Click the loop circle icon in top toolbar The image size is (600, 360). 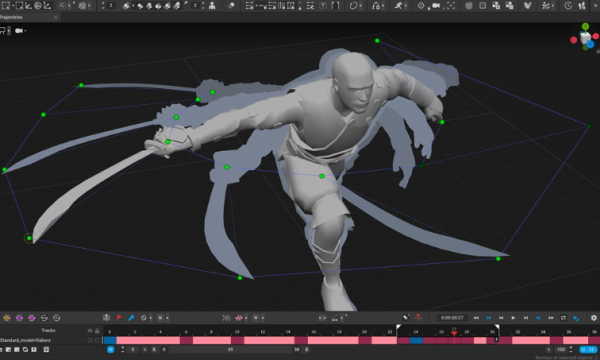coord(353,5)
